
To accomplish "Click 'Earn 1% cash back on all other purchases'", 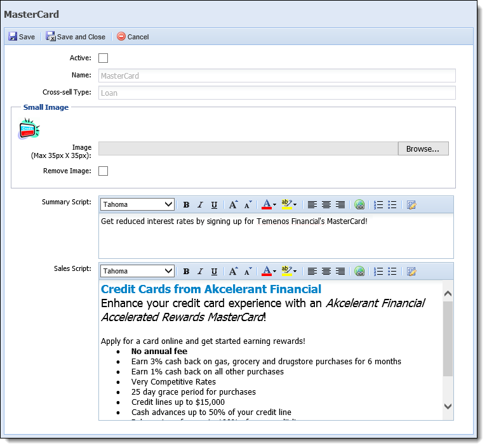I will coord(208,372).
